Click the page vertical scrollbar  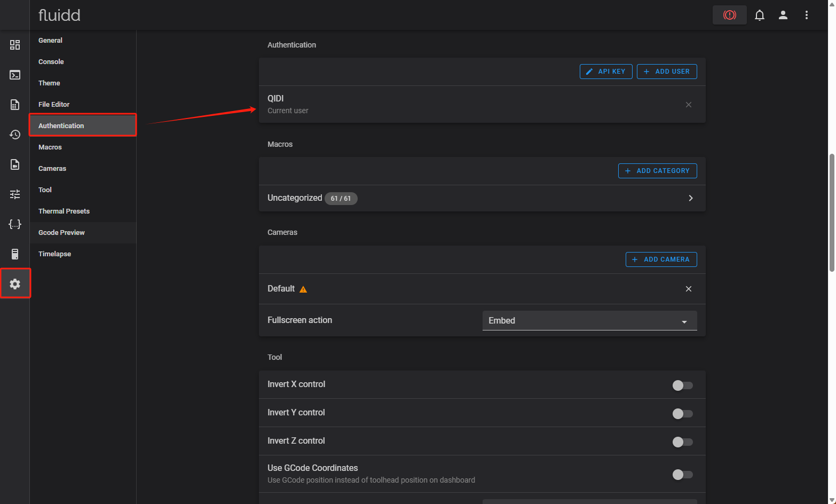[x=831, y=214]
